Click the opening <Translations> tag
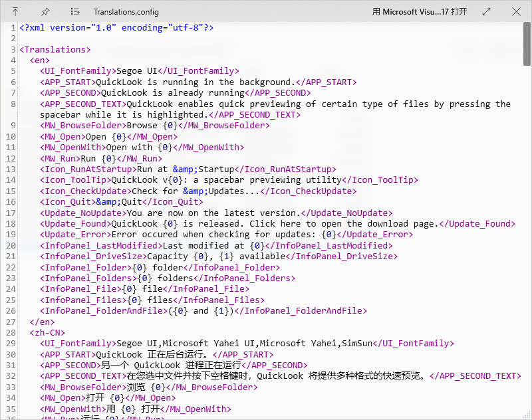Image resolution: width=532 pixels, height=420 pixels. pos(55,49)
